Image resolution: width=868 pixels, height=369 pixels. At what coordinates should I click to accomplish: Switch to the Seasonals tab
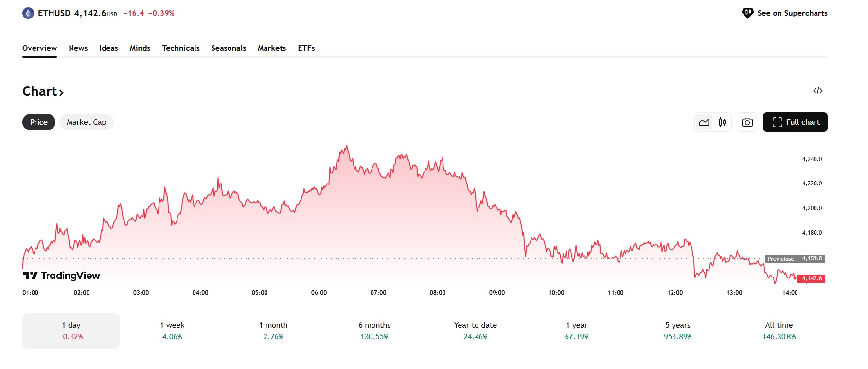[x=229, y=48]
